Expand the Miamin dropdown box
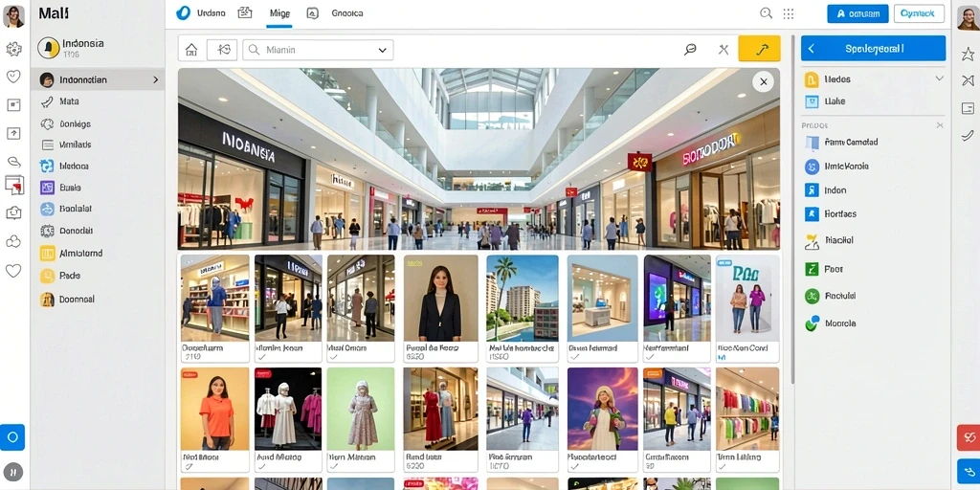This screenshot has width=980, height=490. 318,50
